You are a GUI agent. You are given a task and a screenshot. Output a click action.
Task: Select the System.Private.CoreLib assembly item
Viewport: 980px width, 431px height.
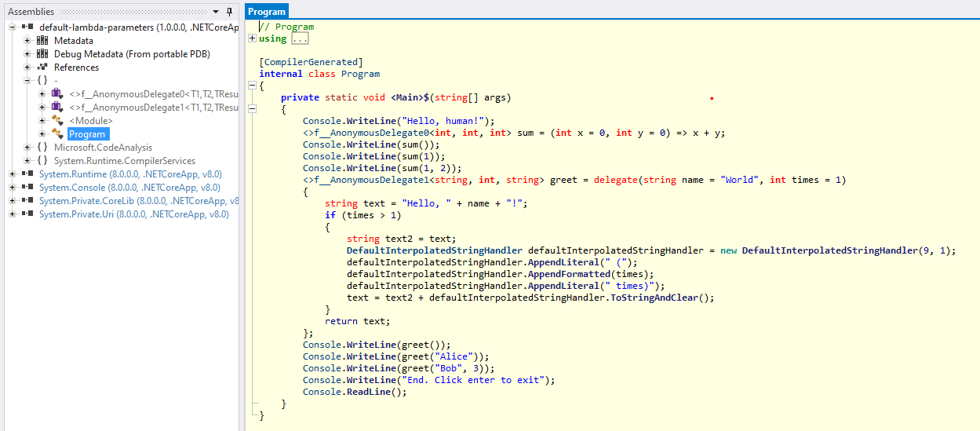(138, 201)
